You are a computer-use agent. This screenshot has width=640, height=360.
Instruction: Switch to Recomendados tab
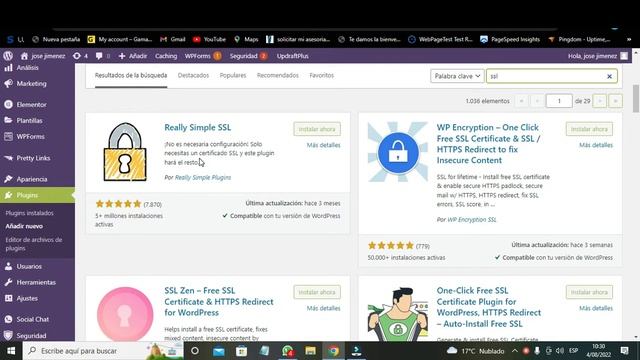click(x=278, y=76)
